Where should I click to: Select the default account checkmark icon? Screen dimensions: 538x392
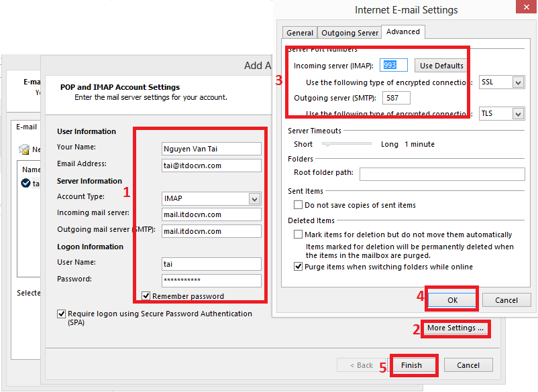(x=26, y=183)
